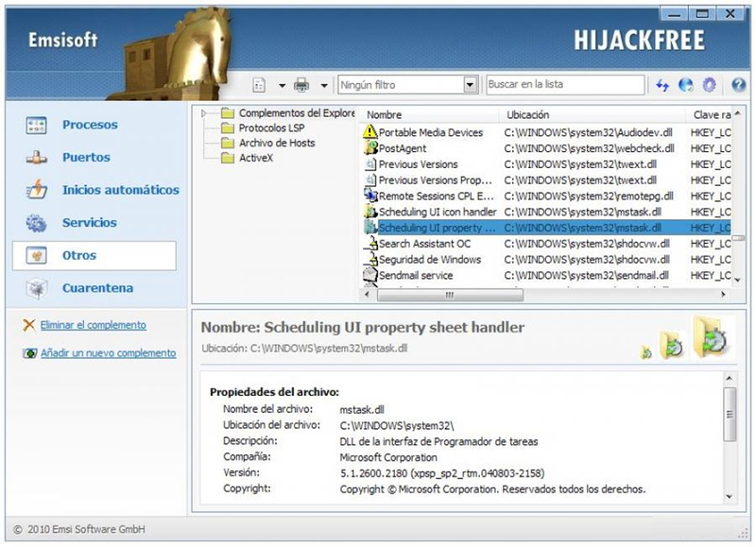Expand the Complementos del Explorer tree node
Screen dimensions: 756x547
(x=204, y=113)
